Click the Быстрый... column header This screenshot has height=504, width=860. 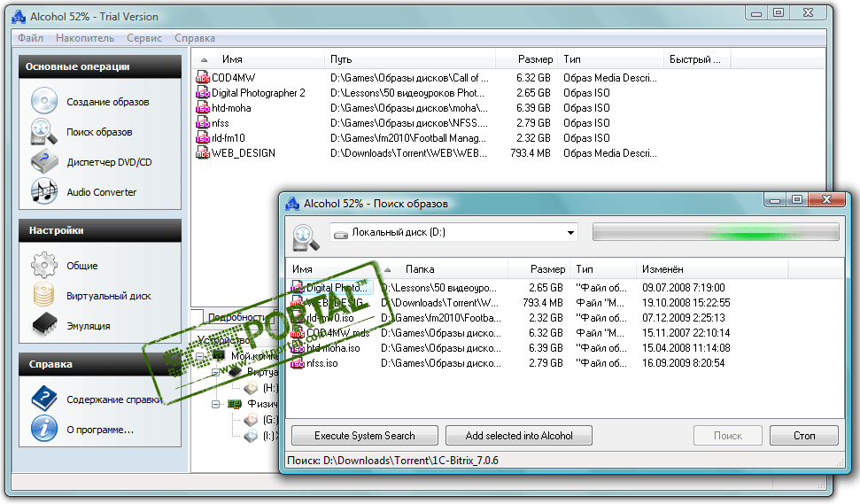[x=697, y=59]
